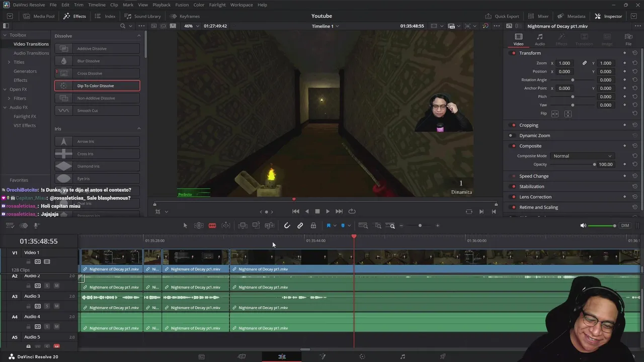This screenshot has width=644, height=362.
Task: Click the Full Extent Zoom icon
Action: click(x=363, y=226)
